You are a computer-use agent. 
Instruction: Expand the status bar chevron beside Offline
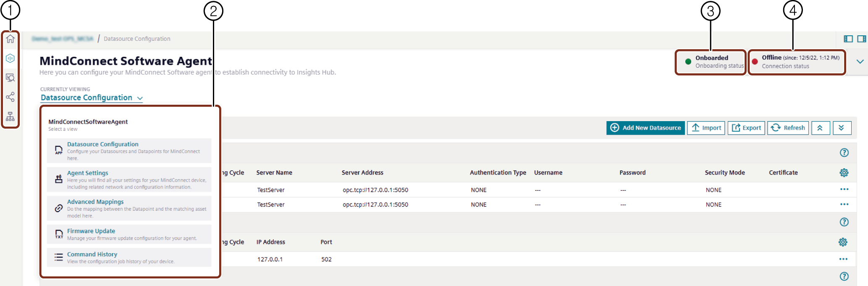click(860, 61)
